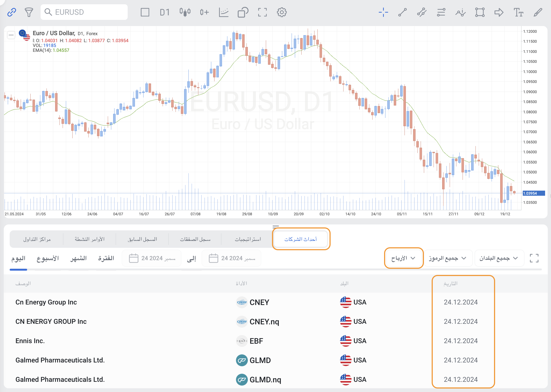Select the trend line drawing tool
This screenshot has width=551, height=392.
pos(402,12)
